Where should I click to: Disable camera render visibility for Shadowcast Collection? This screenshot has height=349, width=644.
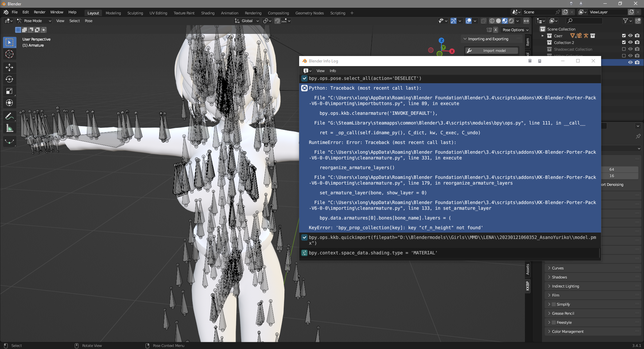coord(637,49)
